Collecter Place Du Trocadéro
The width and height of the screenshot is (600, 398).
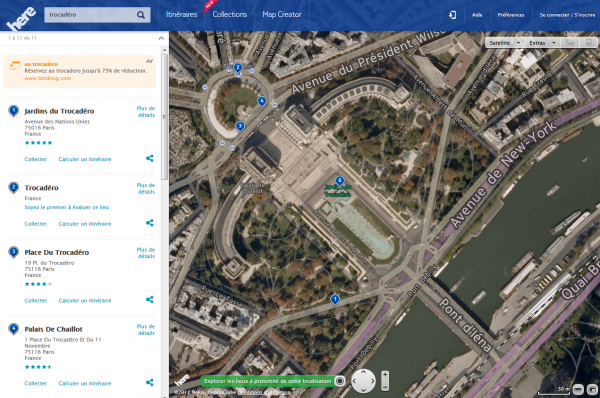point(36,301)
